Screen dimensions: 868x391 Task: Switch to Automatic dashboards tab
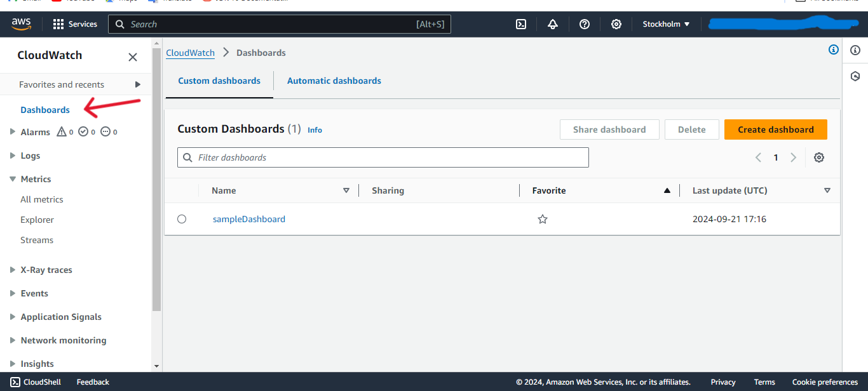pos(334,81)
